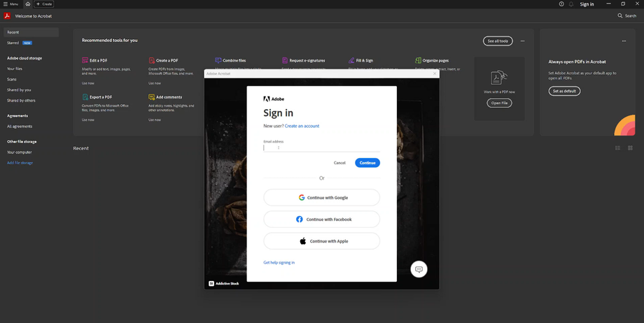Click Sign in at top right
The height and width of the screenshot is (323, 644).
coord(587,4)
